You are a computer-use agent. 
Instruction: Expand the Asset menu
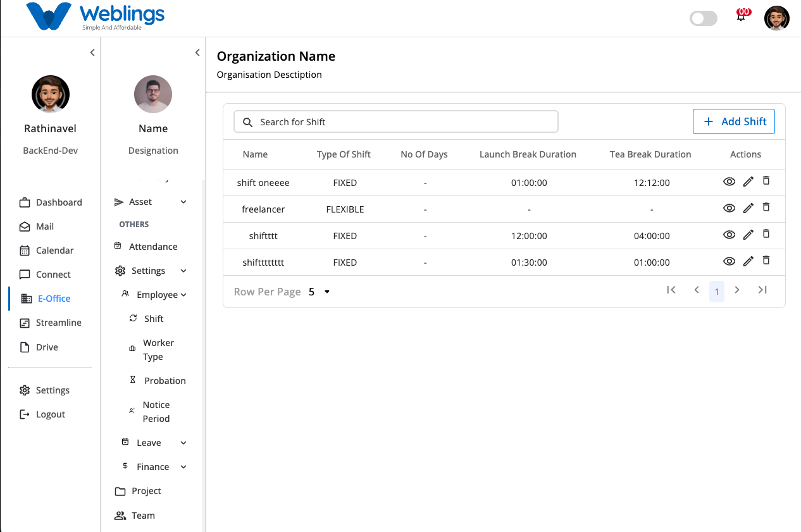(183, 202)
